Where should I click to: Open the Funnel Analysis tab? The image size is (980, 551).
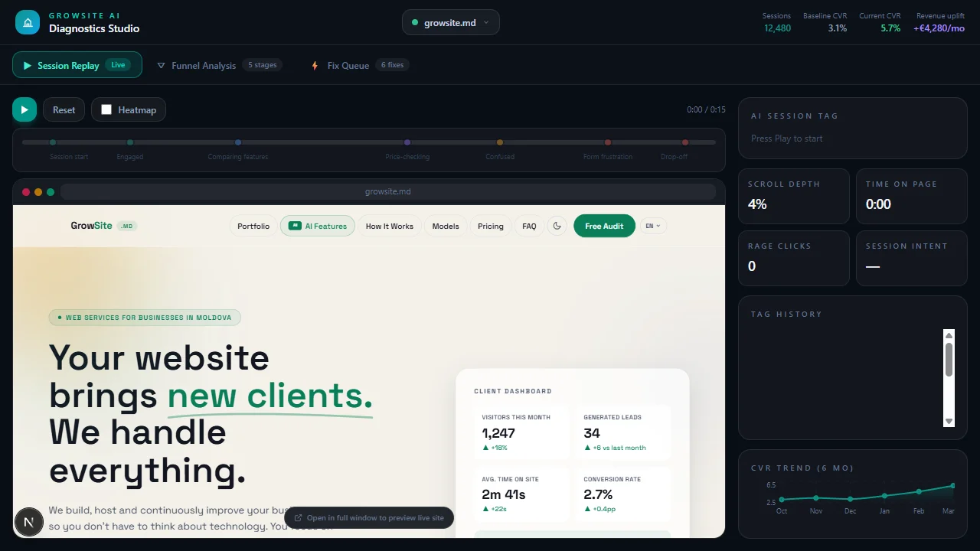pos(219,65)
